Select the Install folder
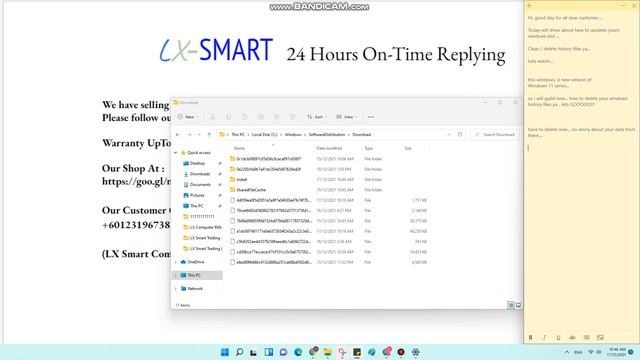The image size is (640, 360). click(x=242, y=180)
